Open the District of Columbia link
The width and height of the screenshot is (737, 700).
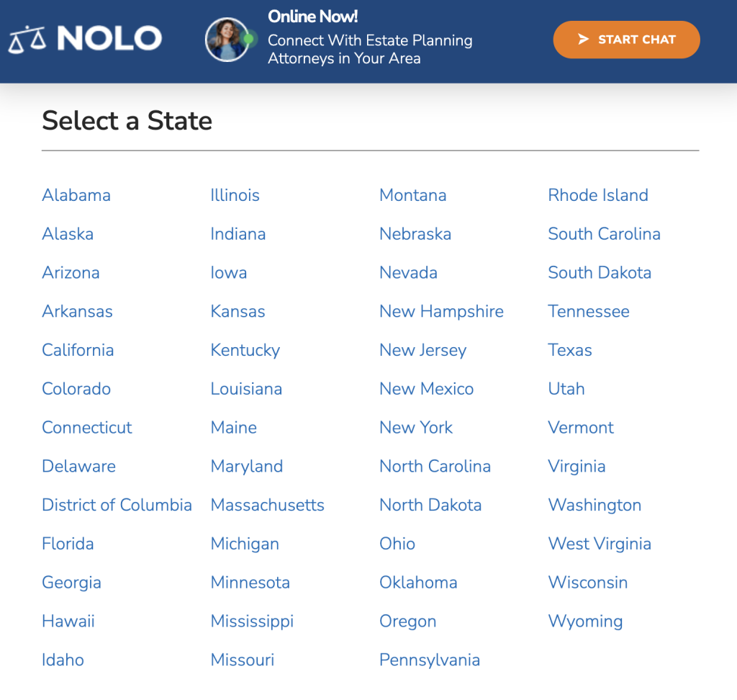pos(117,505)
